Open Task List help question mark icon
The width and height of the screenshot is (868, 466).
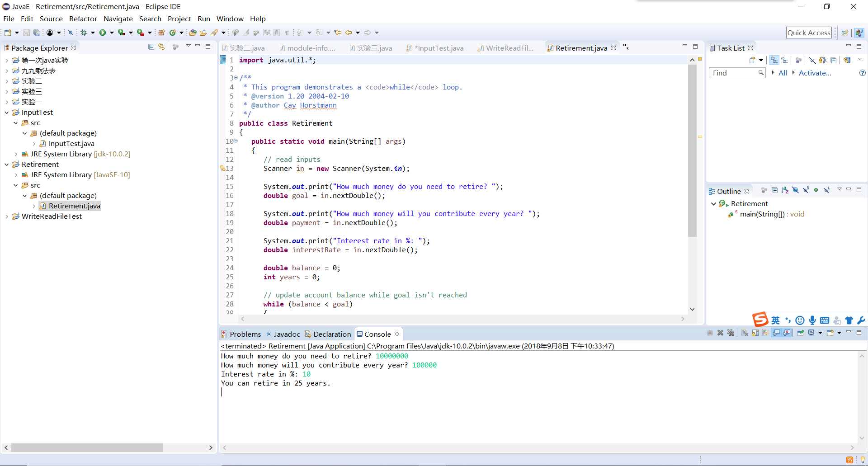tap(862, 73)
